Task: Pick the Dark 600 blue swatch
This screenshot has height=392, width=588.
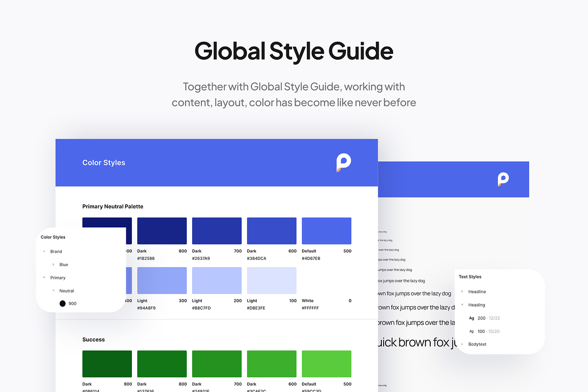Action: [271, 231]
